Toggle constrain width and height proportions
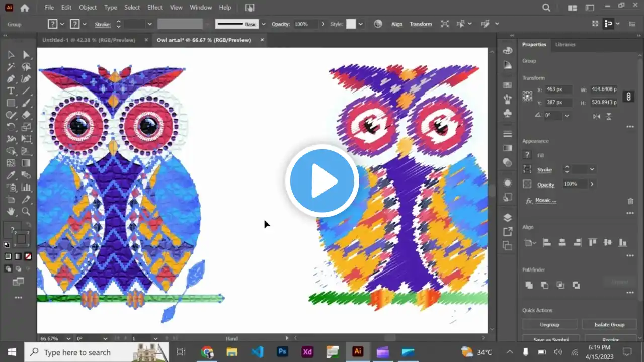The image size is (644, 362). coord(628,96)
